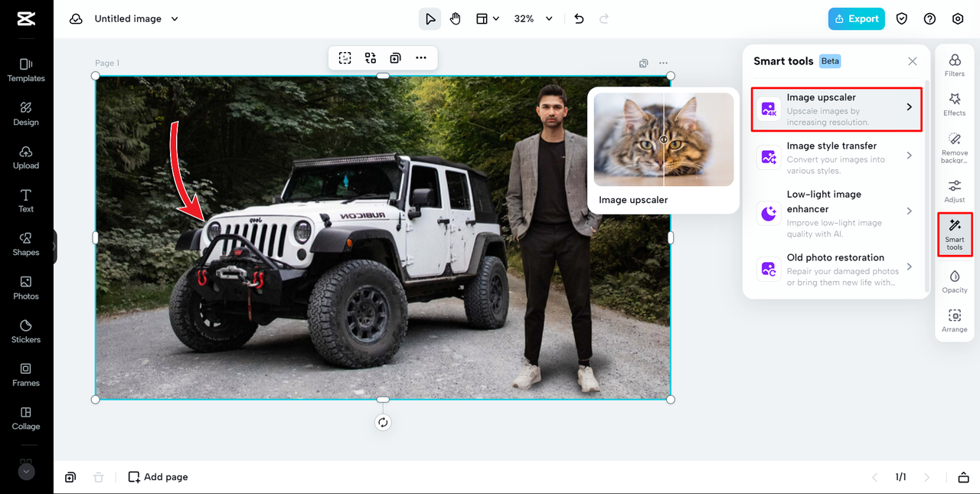Select the pointer select tool
This screenshot has height=494, width=980.
pyautogui.click(x=430, y=19)
